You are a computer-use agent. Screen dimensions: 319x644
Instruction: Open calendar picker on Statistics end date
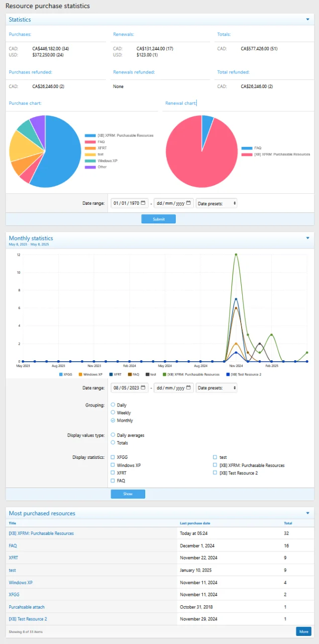pos(188,203)
